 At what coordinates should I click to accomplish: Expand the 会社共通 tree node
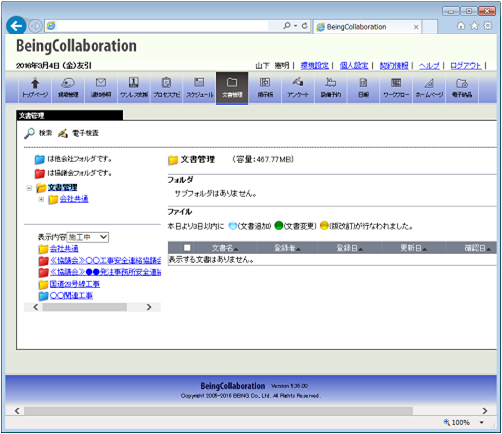click(x=41, y=200)
